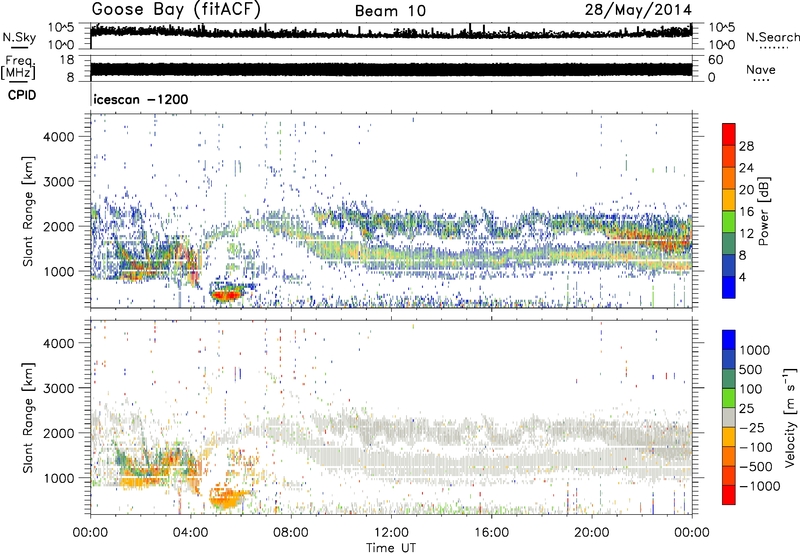This screenshot has width=800, height=554.
Task: Click the "Nave" legend label
Action: [x=761, y=69]
